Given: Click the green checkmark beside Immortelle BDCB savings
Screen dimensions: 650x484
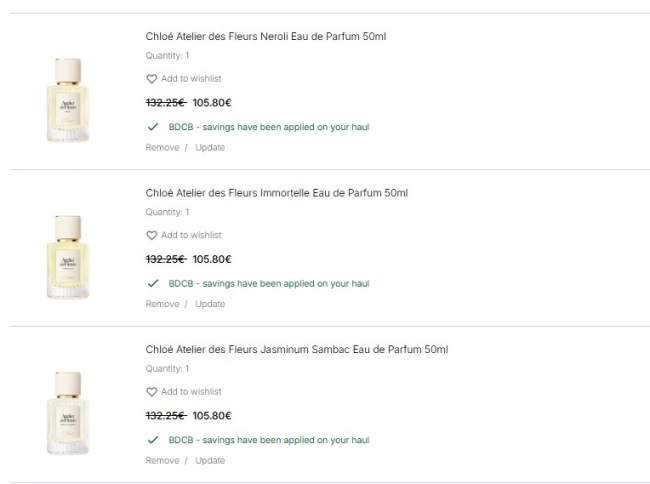Looking at the screenshot, I should pyautogui.click(x=153, y=284).
